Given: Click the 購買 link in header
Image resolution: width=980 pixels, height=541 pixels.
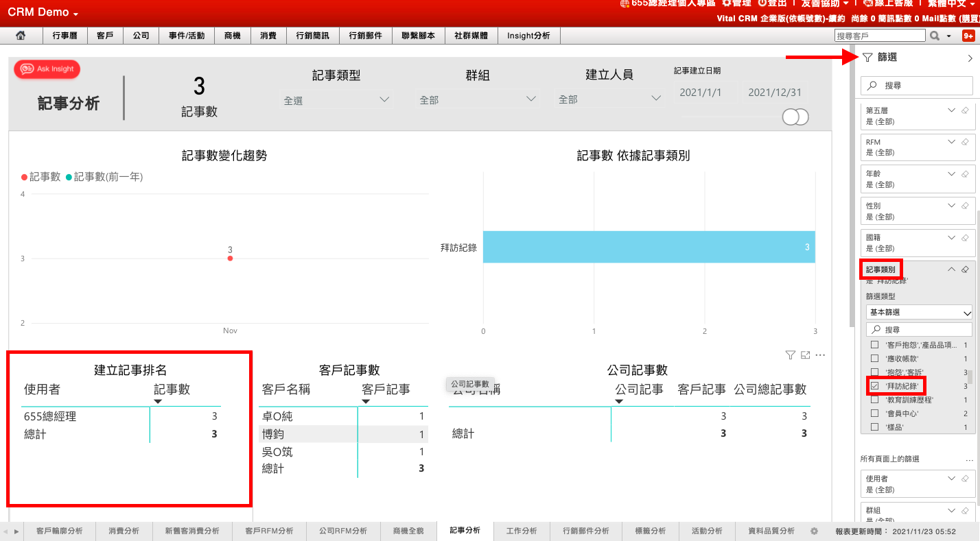Looking at the screenshot, I should point(970,19).
